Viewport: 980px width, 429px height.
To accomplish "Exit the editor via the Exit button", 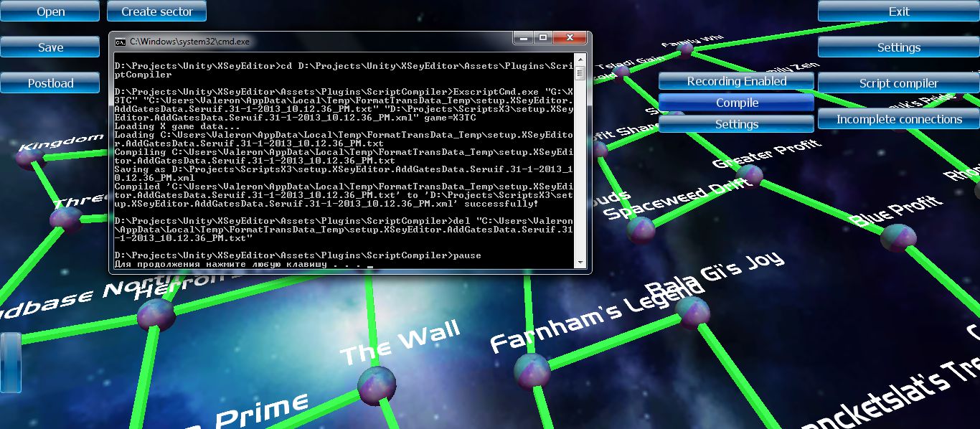I will click(899, 11).
